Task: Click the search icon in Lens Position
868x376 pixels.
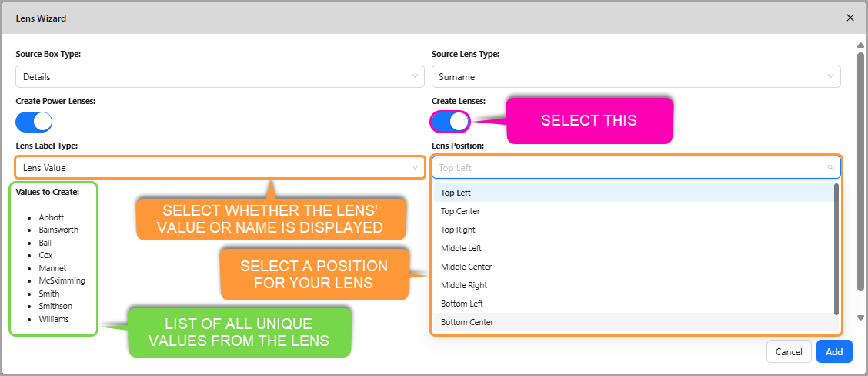Action: 830,167
